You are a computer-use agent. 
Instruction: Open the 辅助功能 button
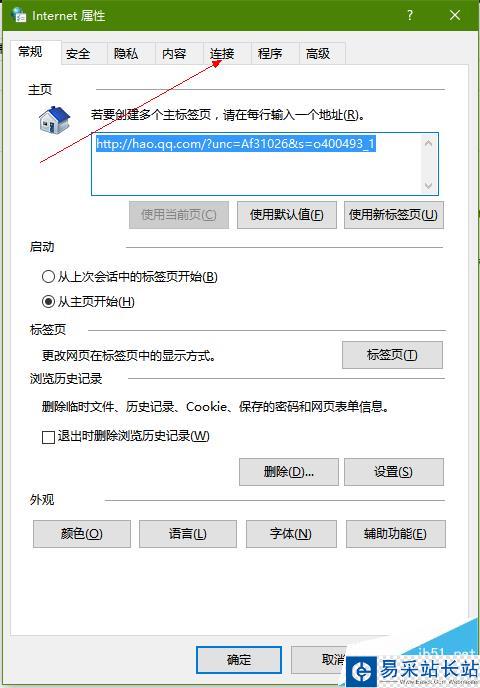[x=396, y=534]
